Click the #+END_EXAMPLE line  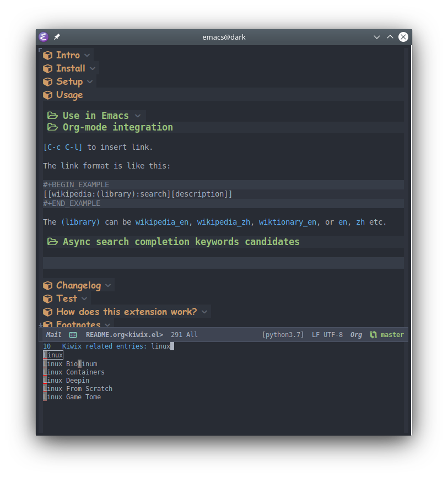point(223,203)
